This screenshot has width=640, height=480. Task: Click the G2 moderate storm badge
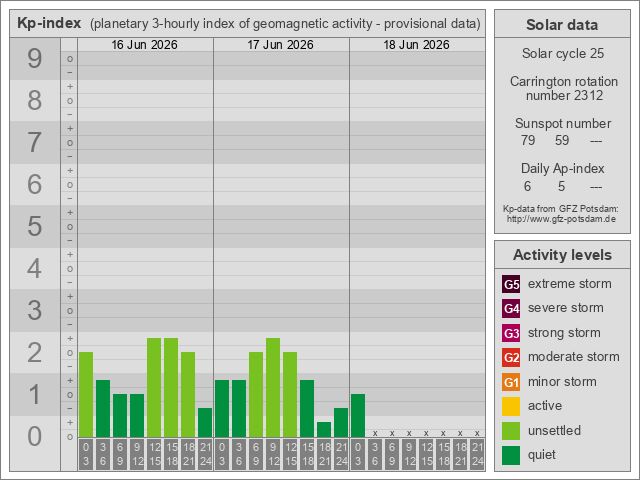click(511, 357)
